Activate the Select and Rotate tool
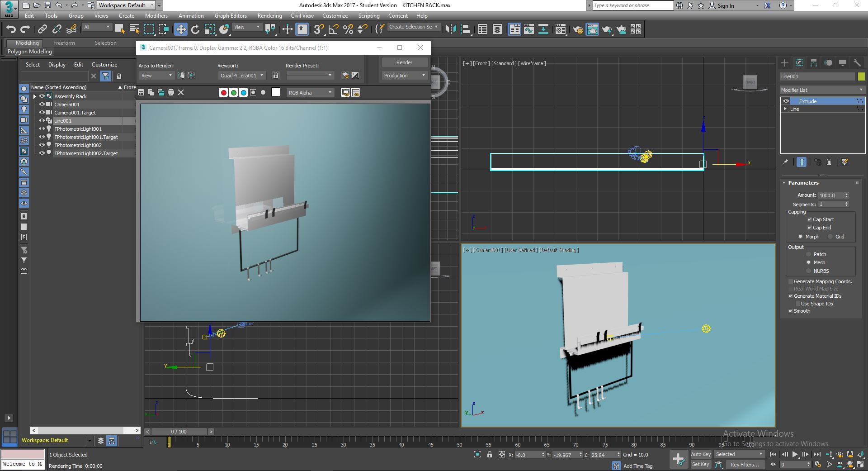 (195, 29)
